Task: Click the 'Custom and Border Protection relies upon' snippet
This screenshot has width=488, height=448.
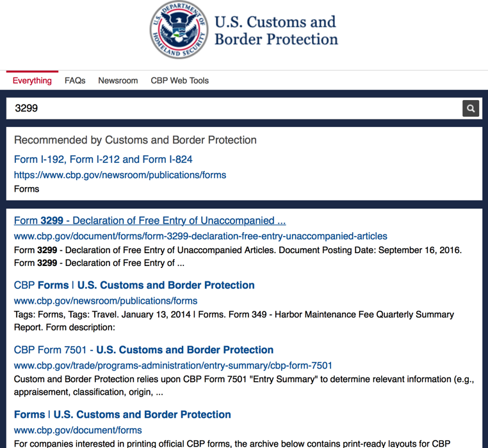Action: tap(244, 385)
